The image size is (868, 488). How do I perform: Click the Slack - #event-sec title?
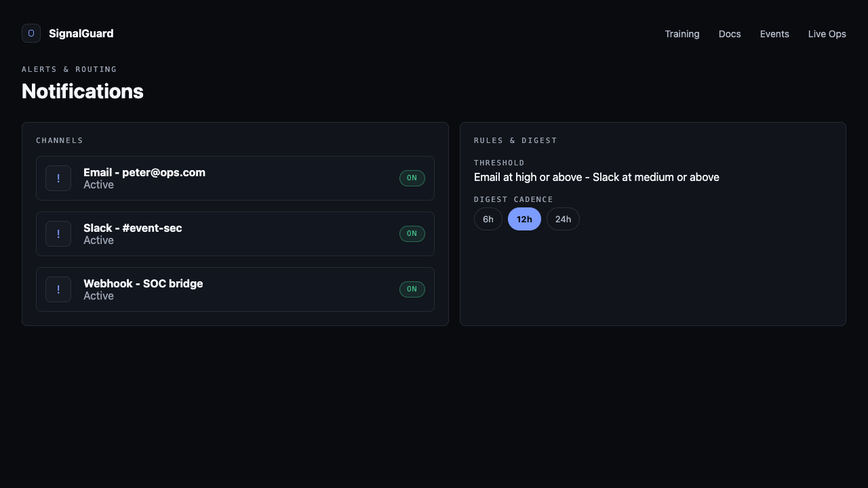tap(133, 228)
